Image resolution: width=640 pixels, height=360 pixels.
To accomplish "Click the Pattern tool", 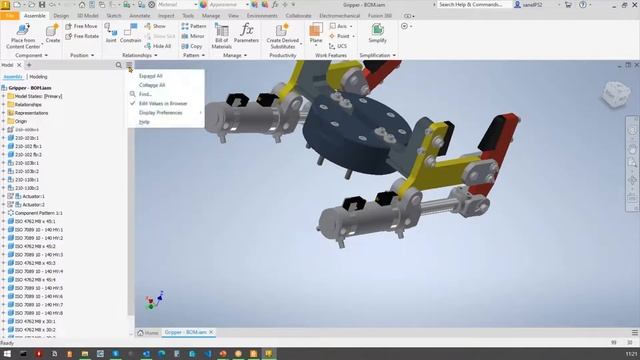I will point(193,26).
